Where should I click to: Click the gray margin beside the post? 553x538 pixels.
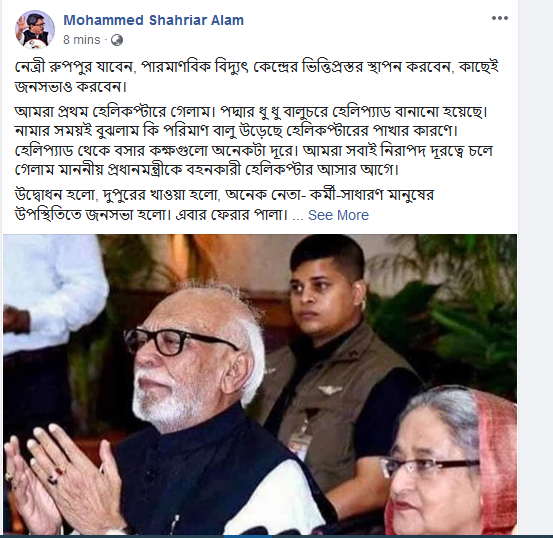tap(535, 268)
